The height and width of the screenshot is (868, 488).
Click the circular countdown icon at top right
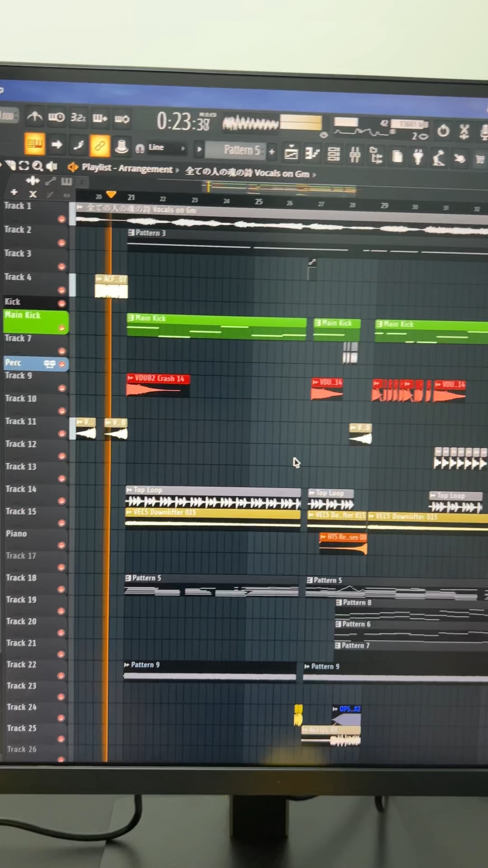443,131
